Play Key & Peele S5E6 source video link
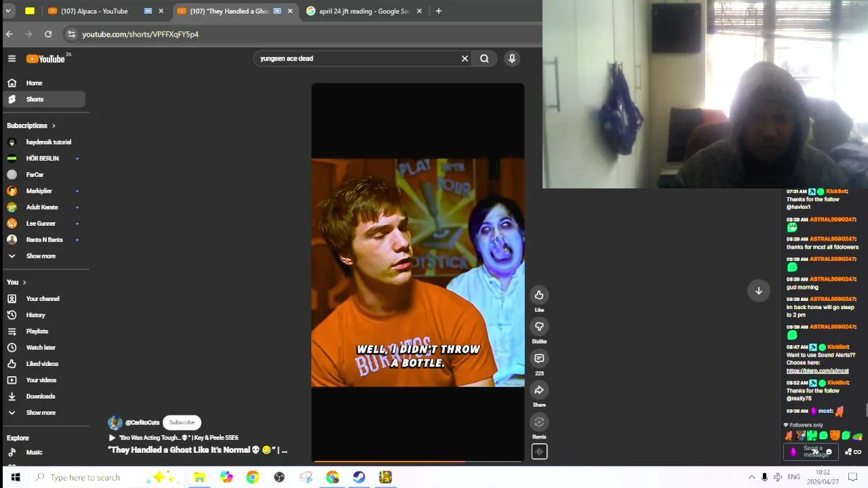 pyautogui.click(x=174, y=438)
